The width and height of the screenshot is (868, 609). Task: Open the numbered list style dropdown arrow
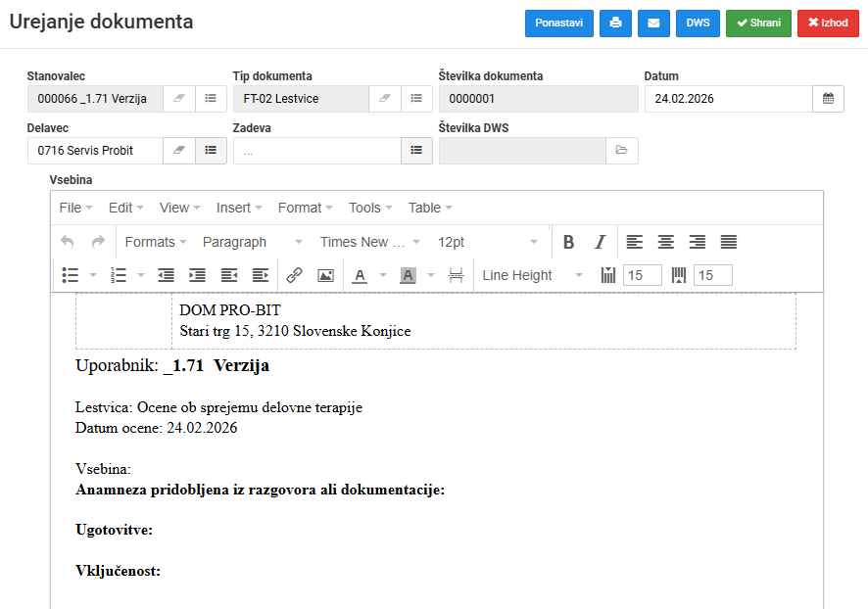[x=141, y=275]
